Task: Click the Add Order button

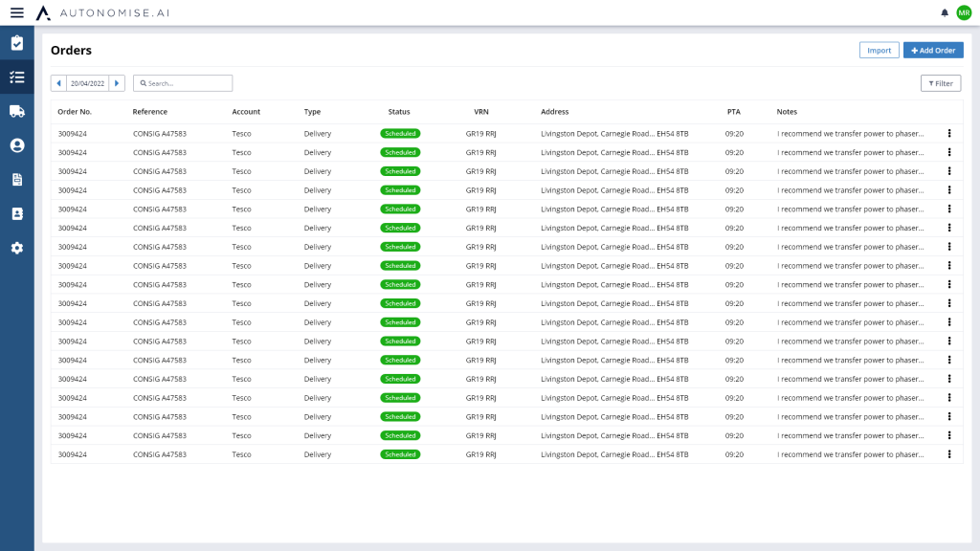Action: coord(932,51)
